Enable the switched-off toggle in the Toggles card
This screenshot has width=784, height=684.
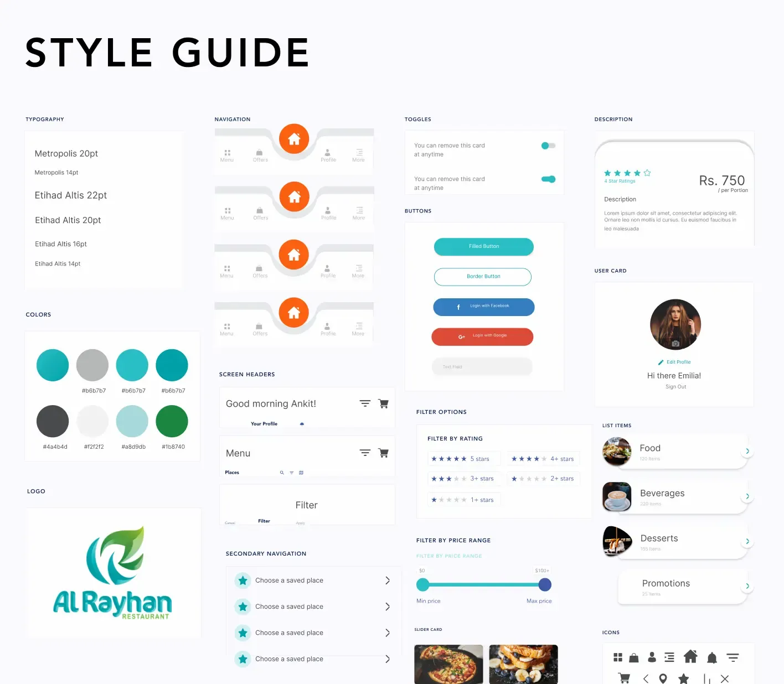(548, 146)
